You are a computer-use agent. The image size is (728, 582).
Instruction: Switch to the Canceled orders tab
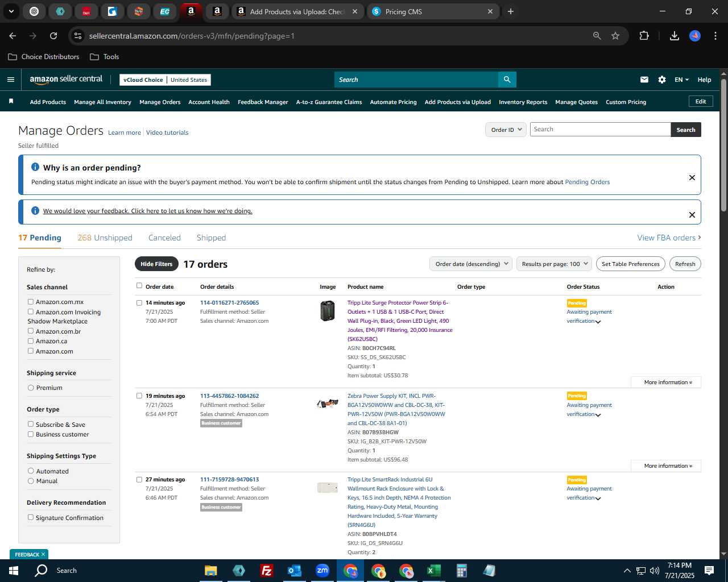(x=164, y=238)
